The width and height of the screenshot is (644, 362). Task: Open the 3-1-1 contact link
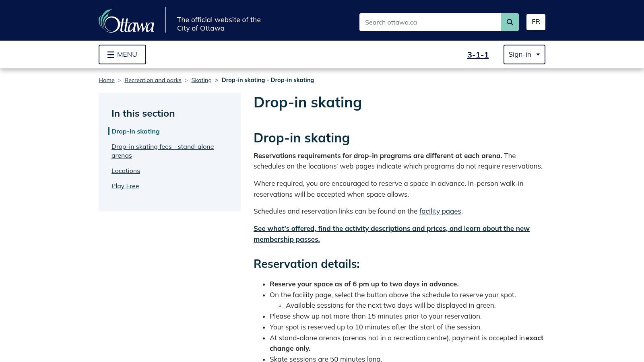click(478, 54)
